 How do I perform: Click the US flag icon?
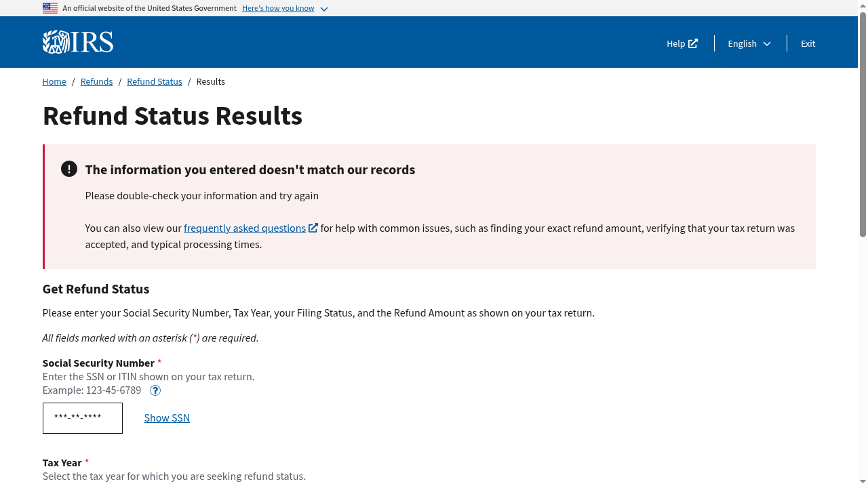(x=50, y=8)
